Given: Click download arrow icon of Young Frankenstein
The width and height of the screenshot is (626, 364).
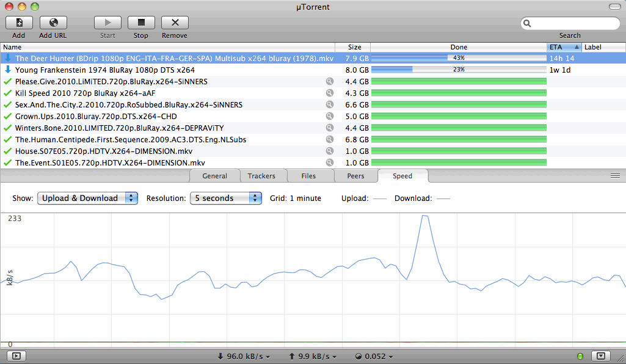Looking at the screenshot, I should click(x=7, y=70).
